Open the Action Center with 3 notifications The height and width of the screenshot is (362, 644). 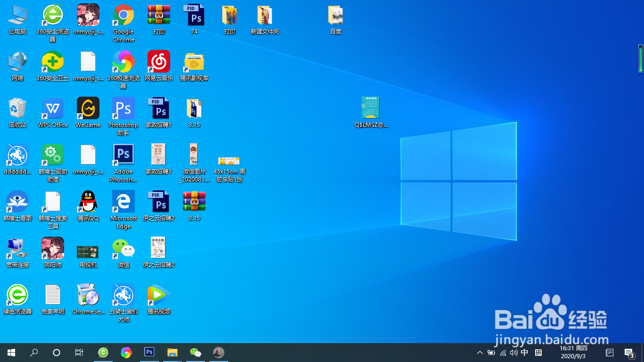click(629, 353)
